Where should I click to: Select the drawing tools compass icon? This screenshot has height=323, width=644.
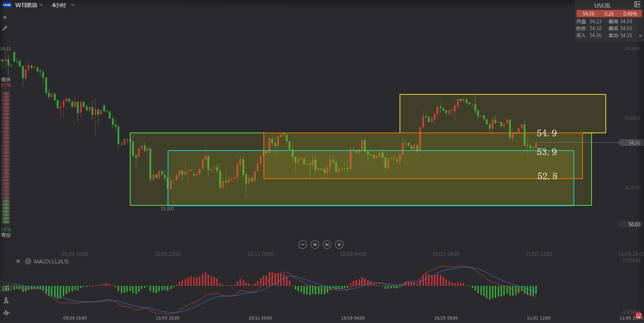pyautogui.click(x=6, y=300)
